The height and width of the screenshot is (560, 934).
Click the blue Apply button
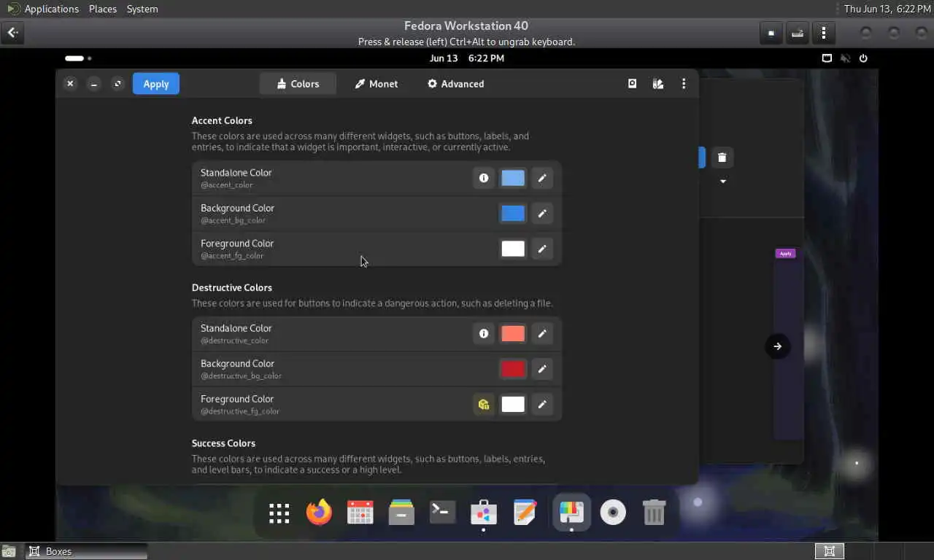156,84
